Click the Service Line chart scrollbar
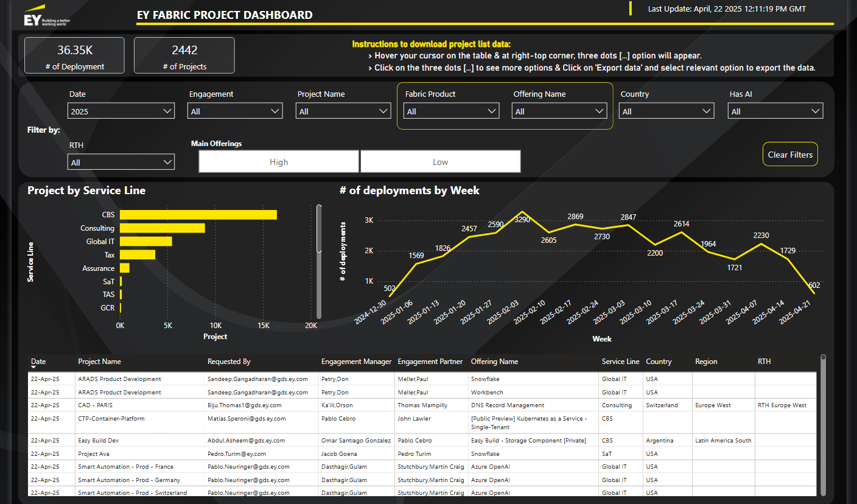Image resolution: width=857 pixels, height=504 pixels. (x=319, y=229)
